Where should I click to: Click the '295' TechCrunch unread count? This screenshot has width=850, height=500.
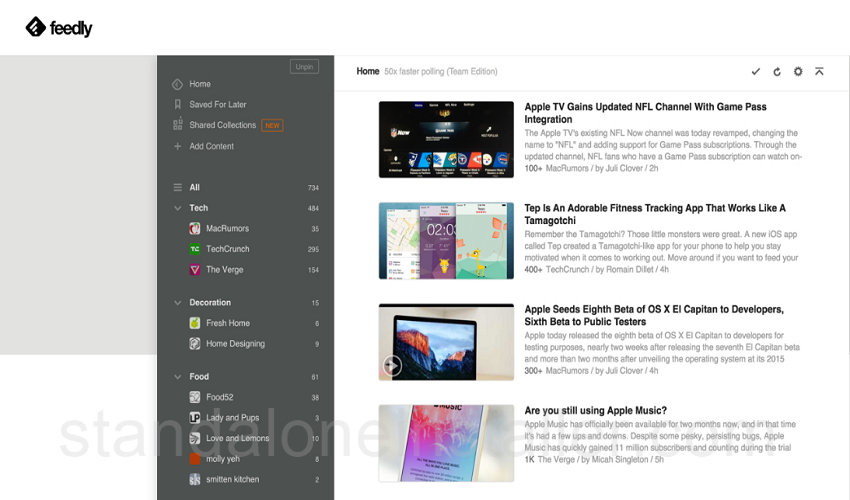coord(313,249)
